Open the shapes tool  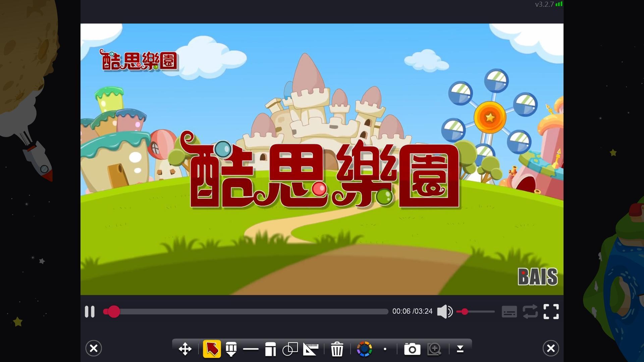[x=290, y=349]
